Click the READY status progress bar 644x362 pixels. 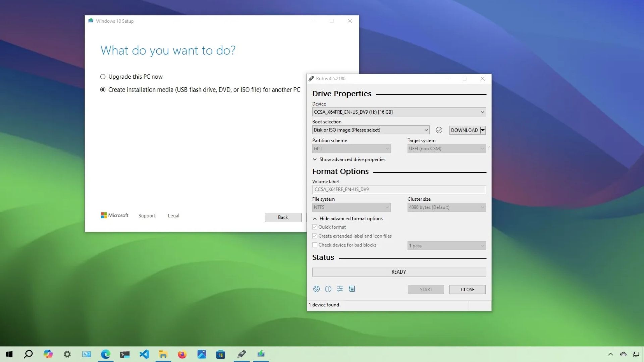[399, 272]
